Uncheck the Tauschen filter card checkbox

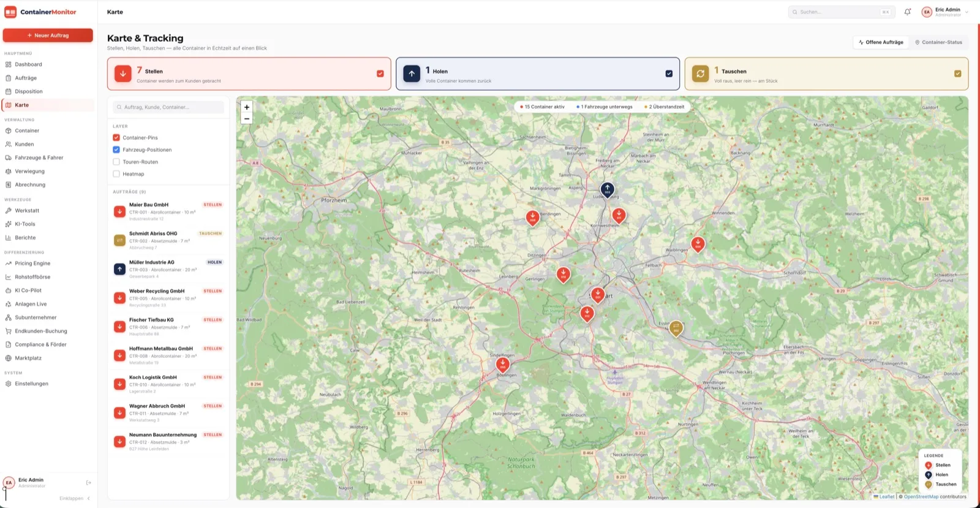[x=957, y=74]
